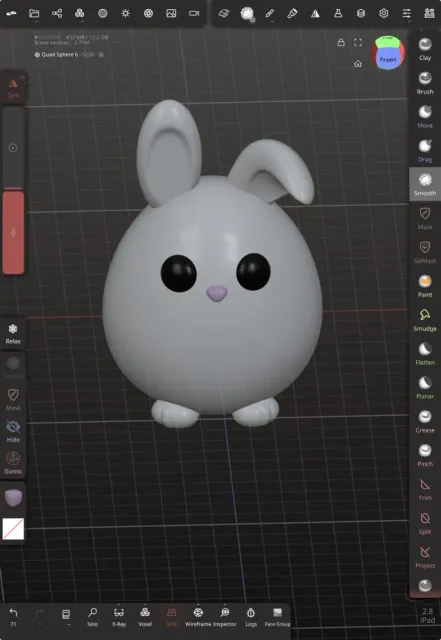Toggle the view lock icon
Viewport: 441px width, 640px height.
341,42
